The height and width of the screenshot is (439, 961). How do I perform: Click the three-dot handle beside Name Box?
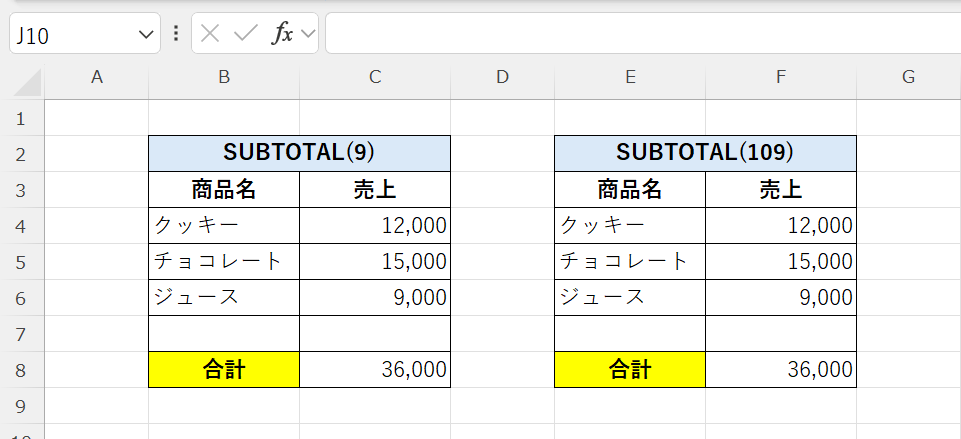(176, 34)
